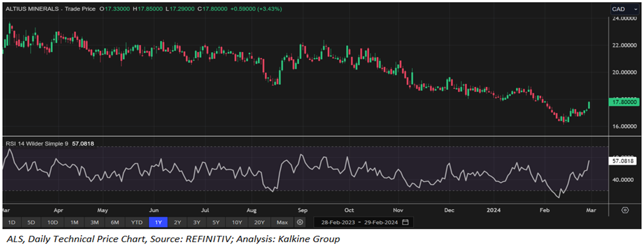Choose the 5Y time range
This screenshot has height=246, width=644.
pos(216,222)
